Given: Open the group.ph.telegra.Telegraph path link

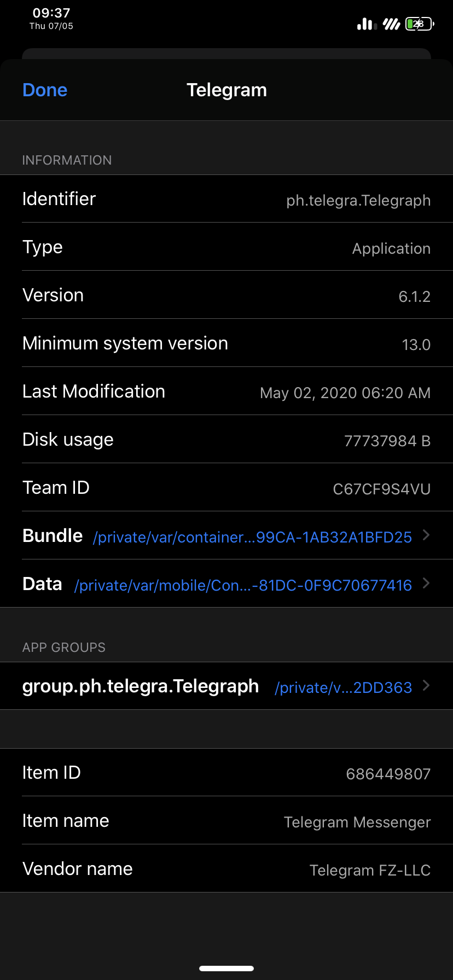Looking at the screenshot, I should tap(343, 687).
